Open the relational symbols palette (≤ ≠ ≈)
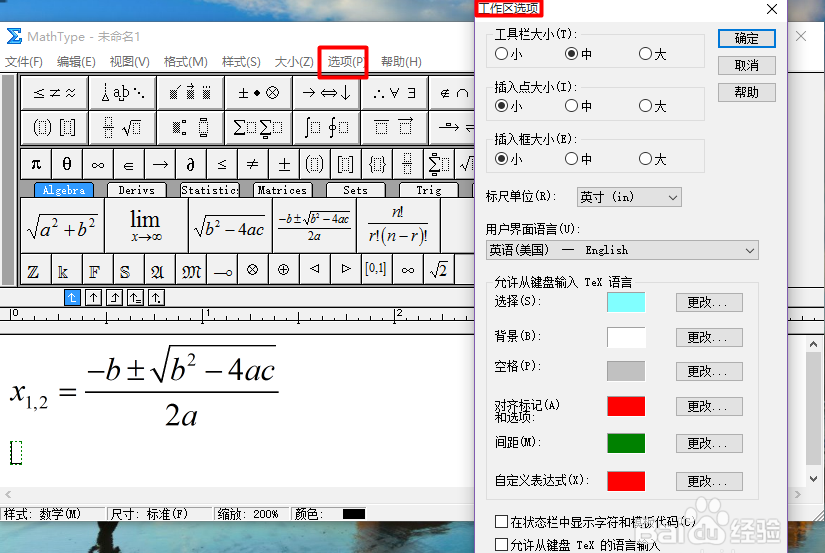The width and height of the screenshot is (825, 553). pyautogui.click(x=54, y=93)
